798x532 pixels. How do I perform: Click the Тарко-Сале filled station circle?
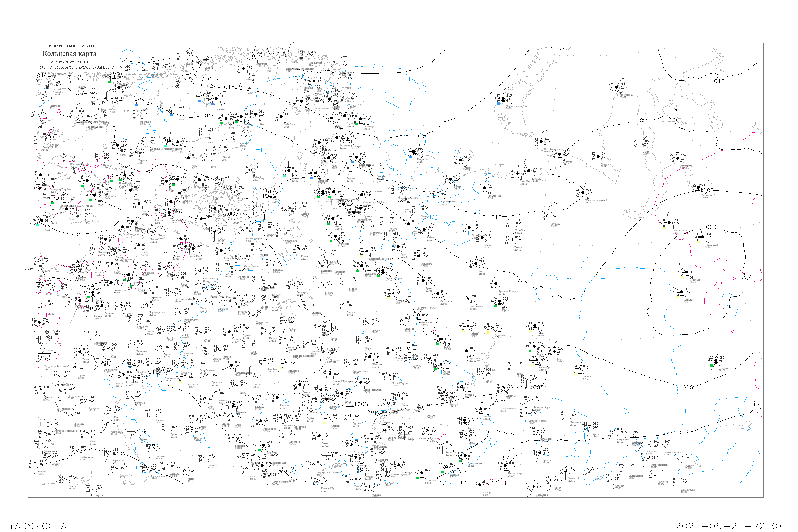click(x=703, y=237)
